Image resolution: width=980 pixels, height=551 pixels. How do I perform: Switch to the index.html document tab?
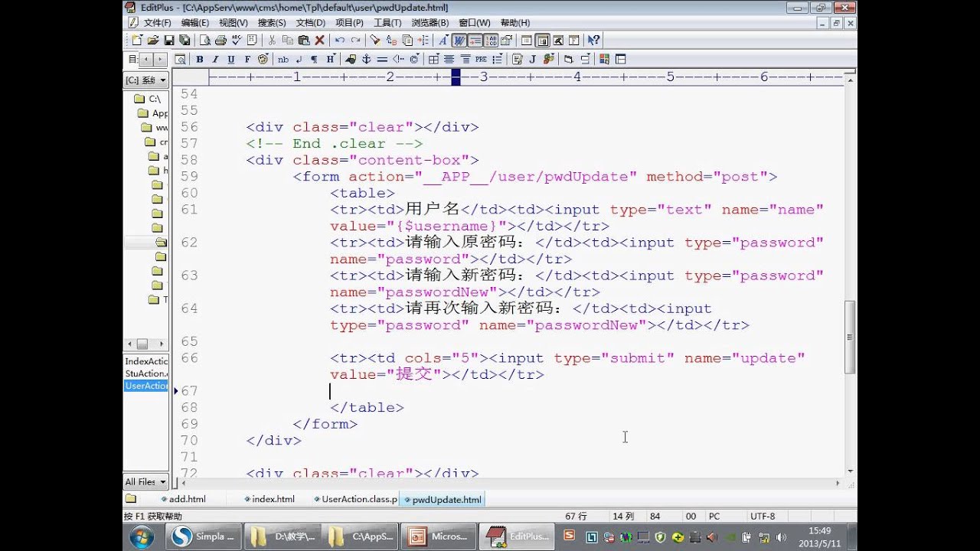pos(269,499)
